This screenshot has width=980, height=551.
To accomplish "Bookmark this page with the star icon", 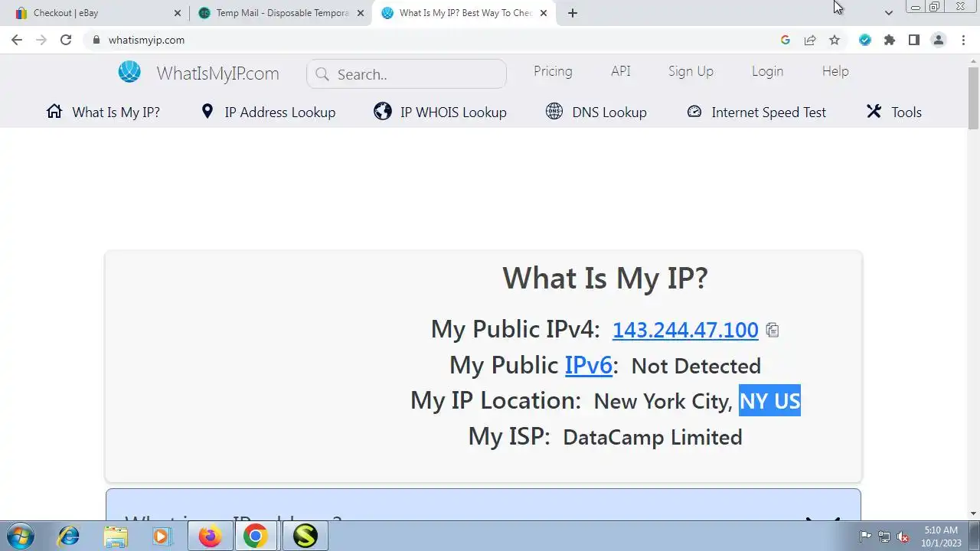I will coord(835,40).
